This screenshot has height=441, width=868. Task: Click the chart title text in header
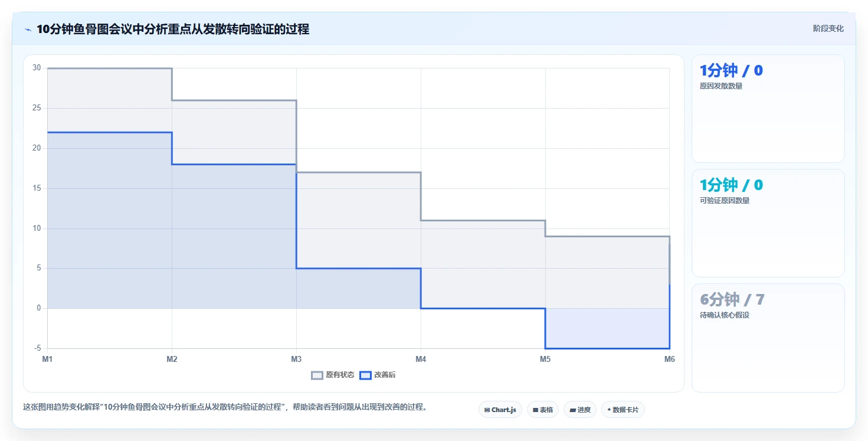pyautogui.click(x=173, y=29)
